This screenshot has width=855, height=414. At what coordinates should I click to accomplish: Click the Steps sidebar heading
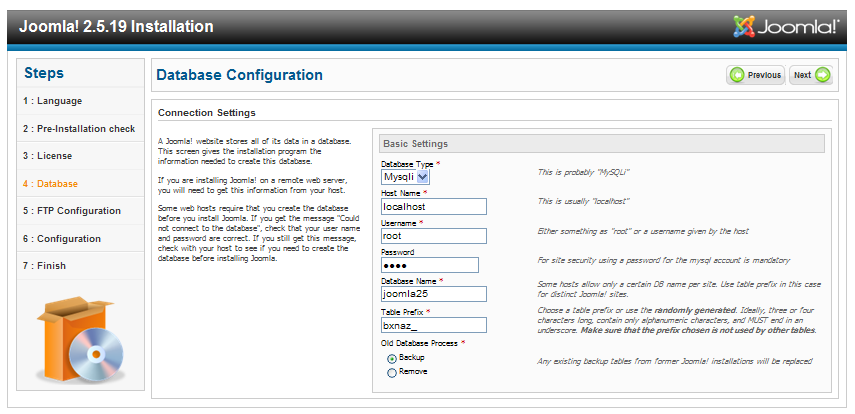pyautogui.click(x=44, y=73)
